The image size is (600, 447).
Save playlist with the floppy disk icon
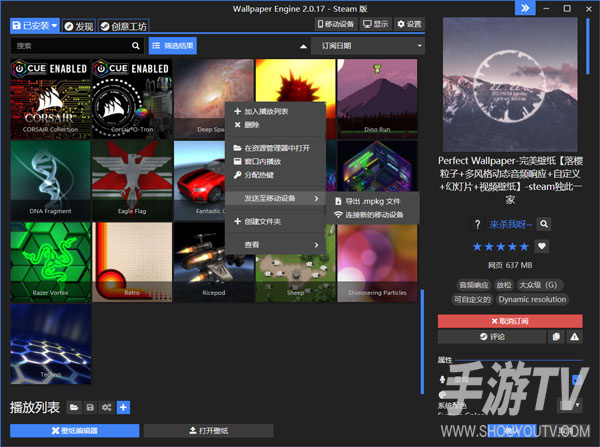(x=90, y=408)
